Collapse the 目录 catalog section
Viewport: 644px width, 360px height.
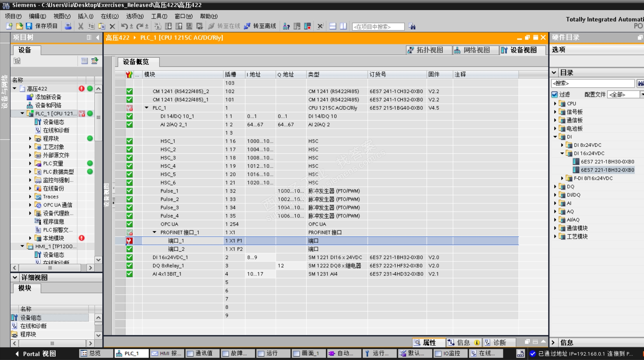[x=554, y=73]
